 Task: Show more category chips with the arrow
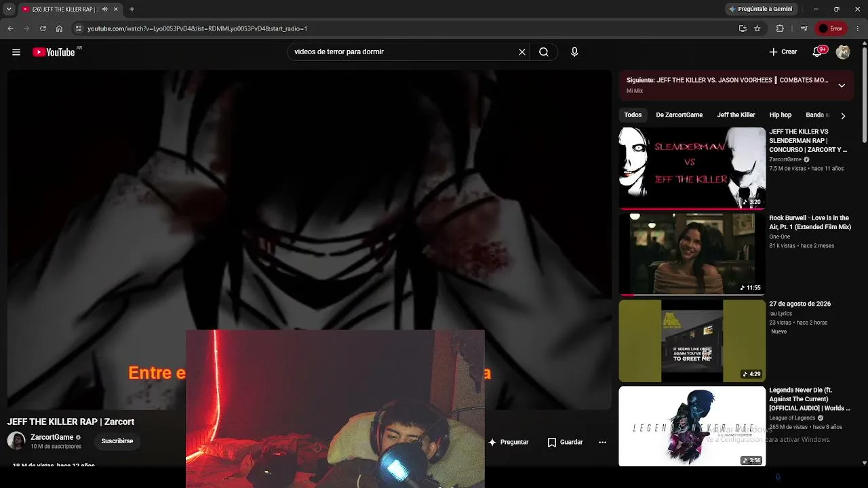tap(843, 116)
